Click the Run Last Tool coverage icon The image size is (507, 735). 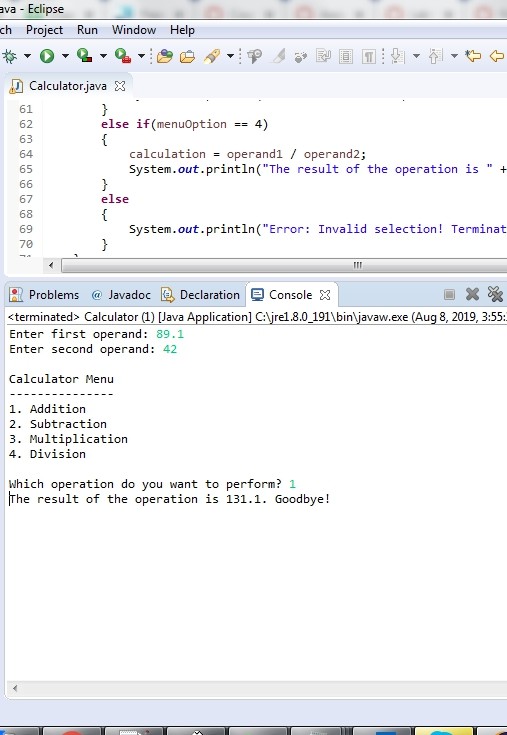coord(84,55)
